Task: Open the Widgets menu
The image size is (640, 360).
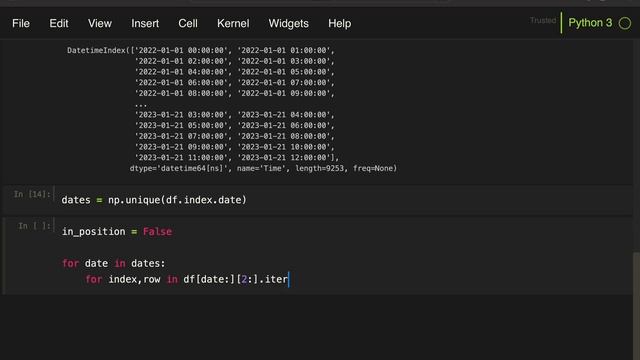Action: pyautogui.click(x=289, y=24)
